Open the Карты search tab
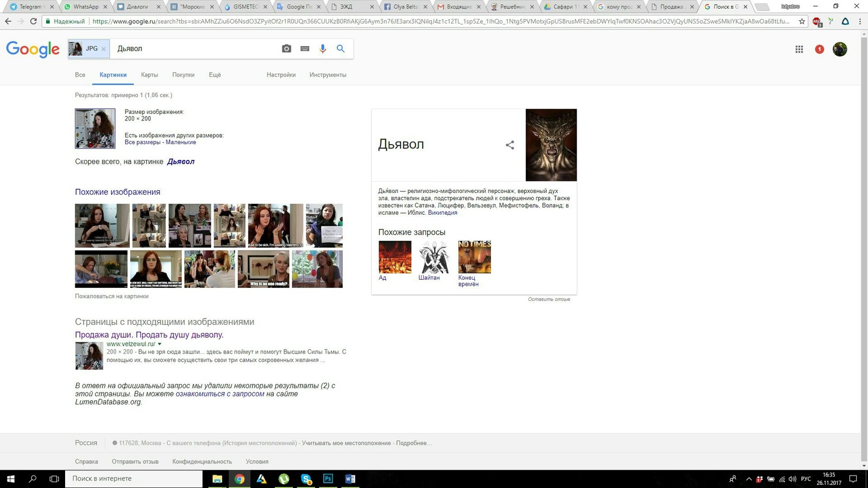The width and height of the screenshot is (868, 488). click(149, 75)
